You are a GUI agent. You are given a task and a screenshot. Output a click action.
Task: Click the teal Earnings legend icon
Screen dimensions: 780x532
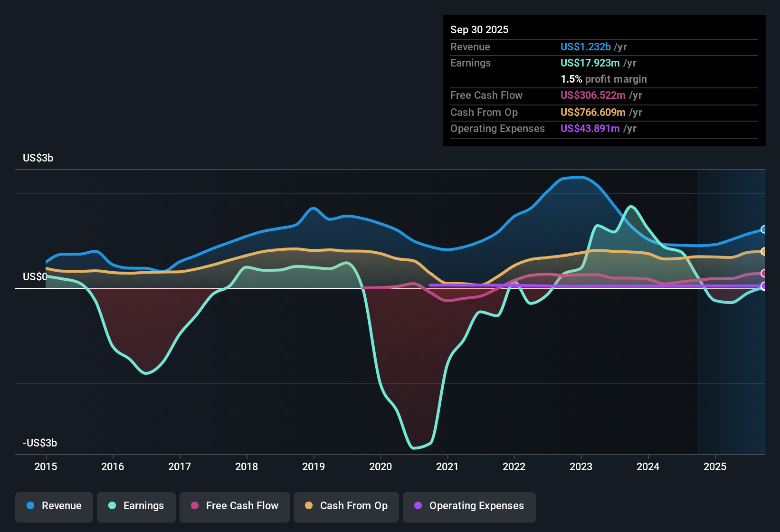coord(112,506)
